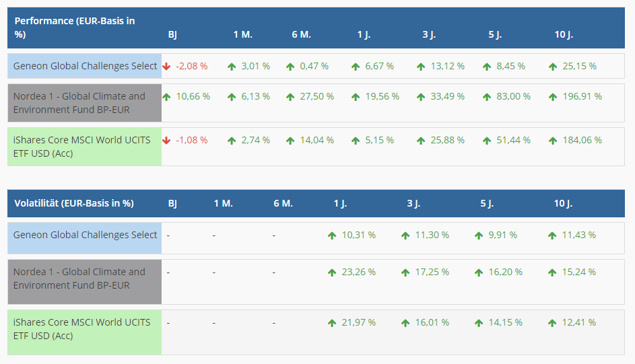Screen dimensions: 635x364
Task: Click green up arrow beside 196,91 %
Action: 553,97
